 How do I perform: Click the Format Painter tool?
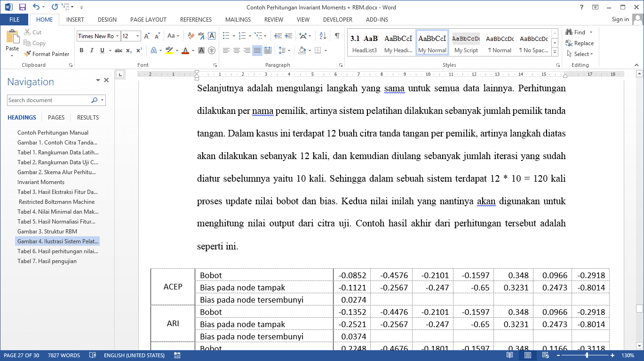click(47, 54)
